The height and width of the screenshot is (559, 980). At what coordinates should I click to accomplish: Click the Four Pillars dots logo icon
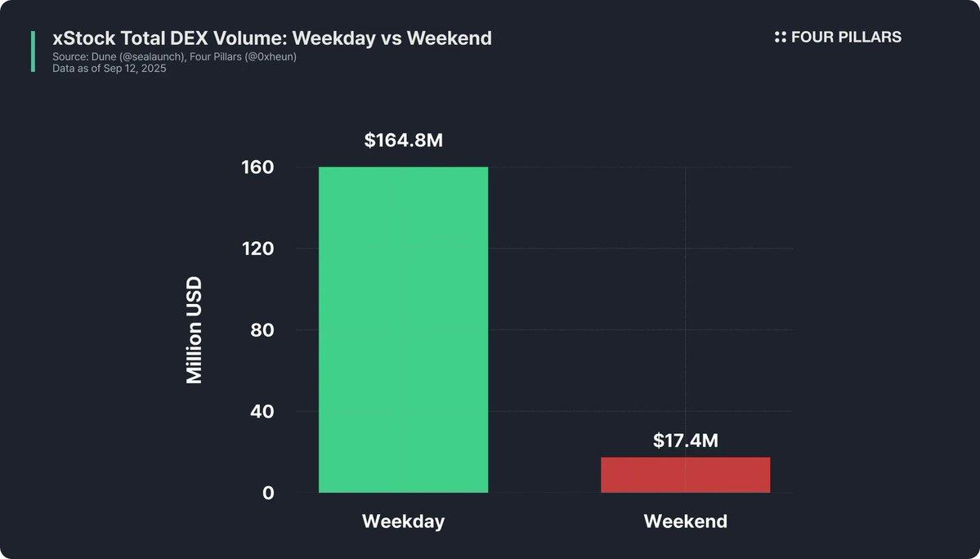pyautogui.click(x=780, y=37)
